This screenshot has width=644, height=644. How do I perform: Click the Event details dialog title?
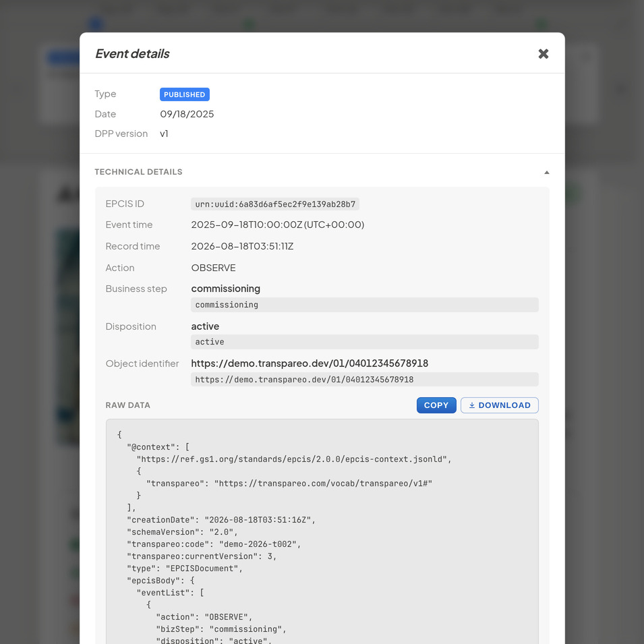click(x=132, y=54)
